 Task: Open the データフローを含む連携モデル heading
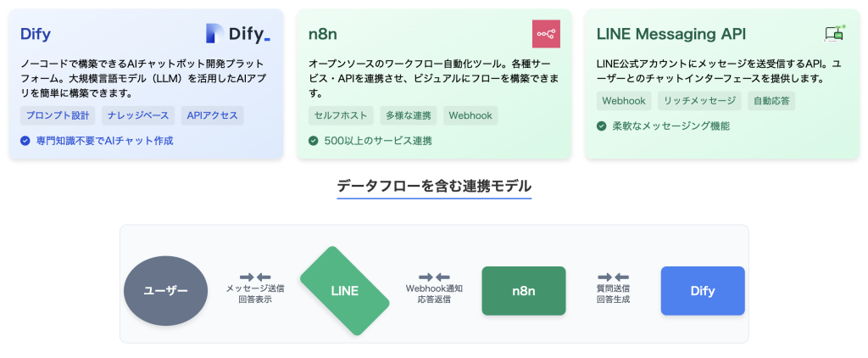(x=434, y=185)
